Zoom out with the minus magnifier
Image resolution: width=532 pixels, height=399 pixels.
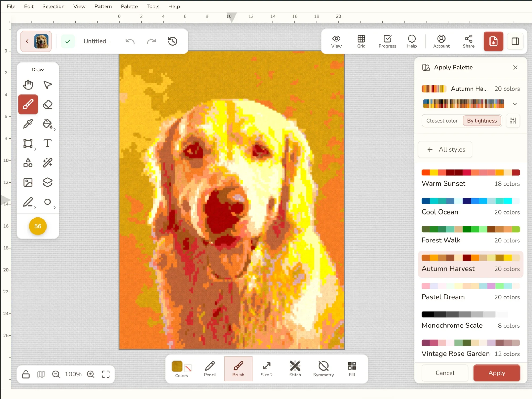56,374
